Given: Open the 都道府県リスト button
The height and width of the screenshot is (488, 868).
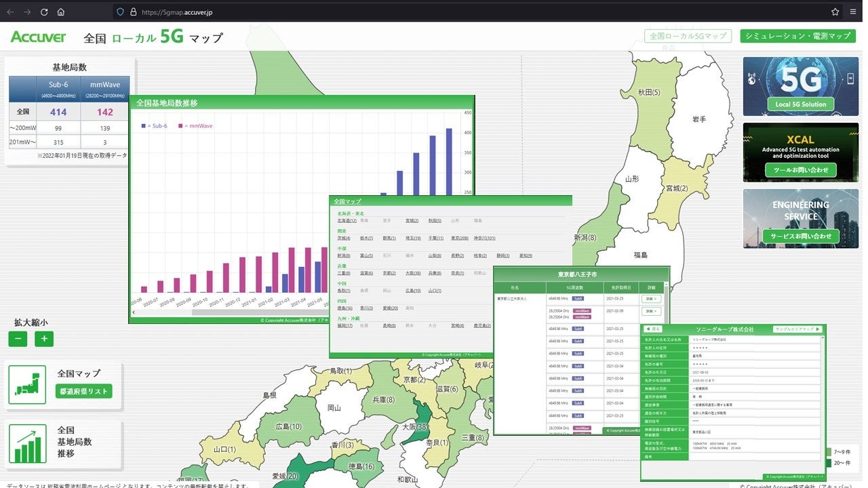Looking at the screenshot, I should pyautogui.click(x=84, y=392).
